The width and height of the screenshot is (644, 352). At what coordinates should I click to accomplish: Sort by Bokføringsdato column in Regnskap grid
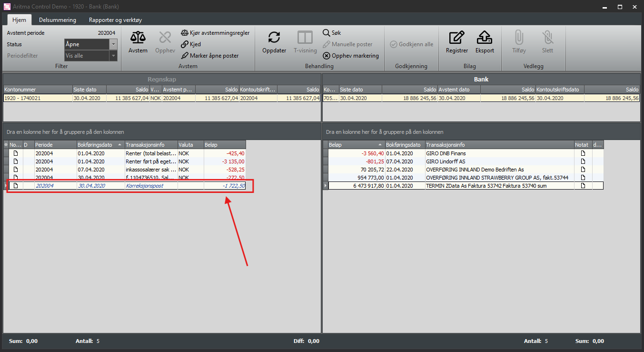tap(97, 145)
